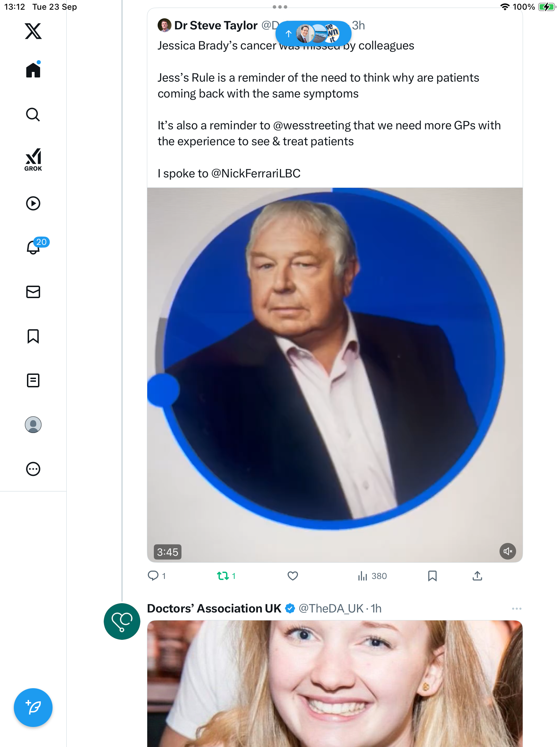Open the three-dot multitasking menu at top
Image resolution: width=560 pixels, height=747 pixels.
pos(280,7)
